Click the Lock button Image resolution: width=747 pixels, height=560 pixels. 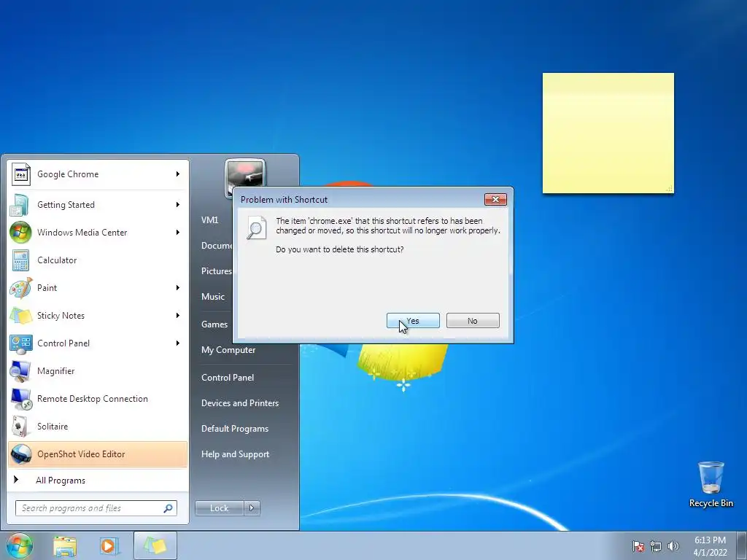tap(219, 508)
